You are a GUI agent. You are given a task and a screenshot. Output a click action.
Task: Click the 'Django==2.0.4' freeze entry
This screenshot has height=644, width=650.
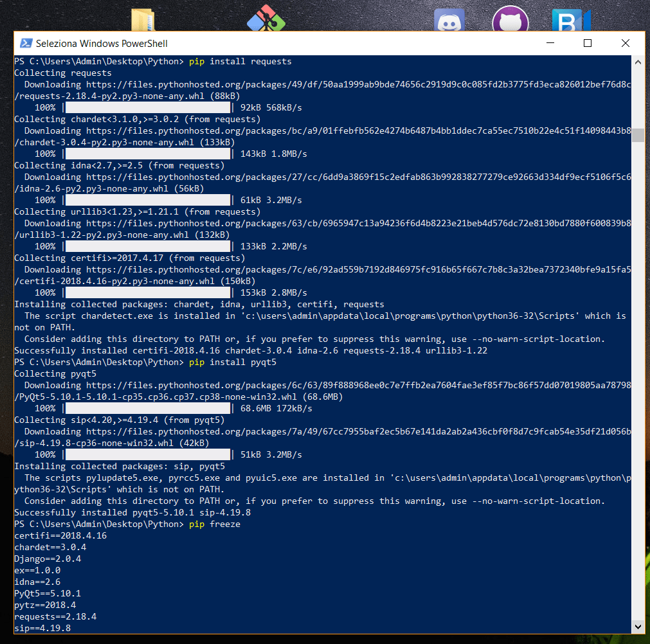pos(48,559)
